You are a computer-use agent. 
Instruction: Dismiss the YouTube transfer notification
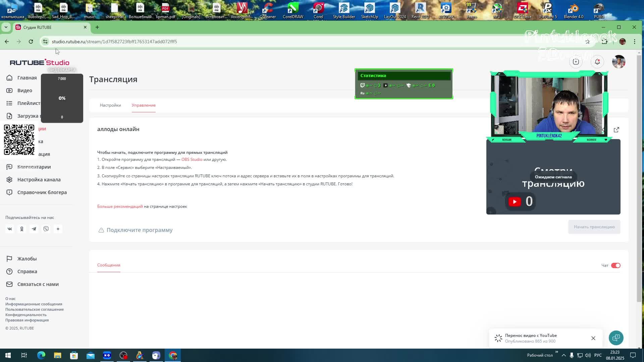(x=593, y=338)
